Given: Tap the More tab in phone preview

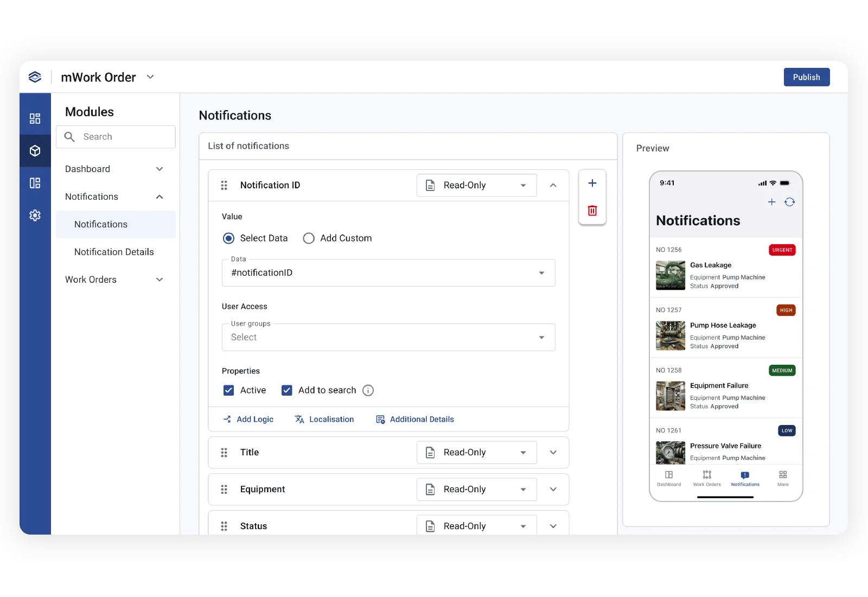Looking at the screenshot, I should 783,479.
